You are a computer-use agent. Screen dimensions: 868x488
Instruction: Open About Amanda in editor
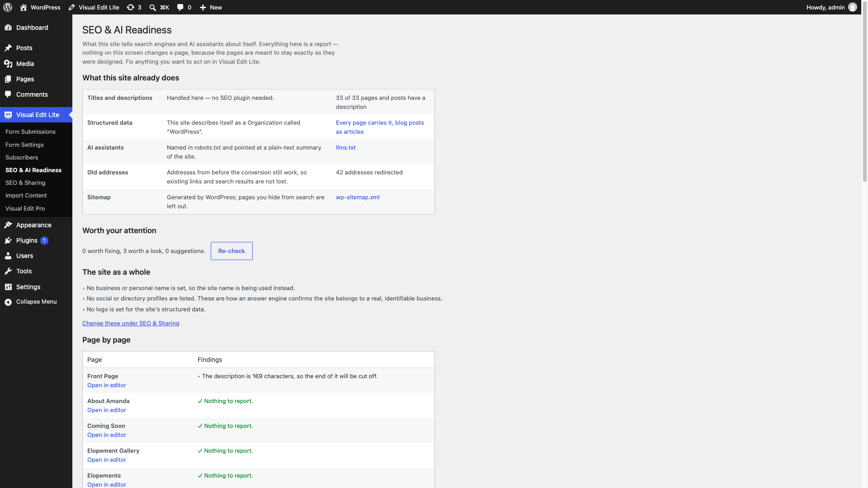pos(107,410)
